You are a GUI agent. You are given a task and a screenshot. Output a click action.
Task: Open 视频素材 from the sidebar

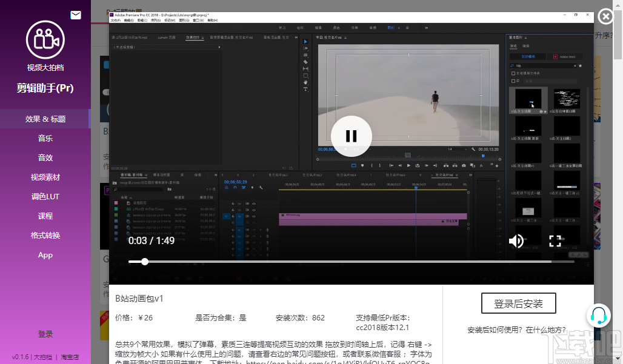point(45,177)
